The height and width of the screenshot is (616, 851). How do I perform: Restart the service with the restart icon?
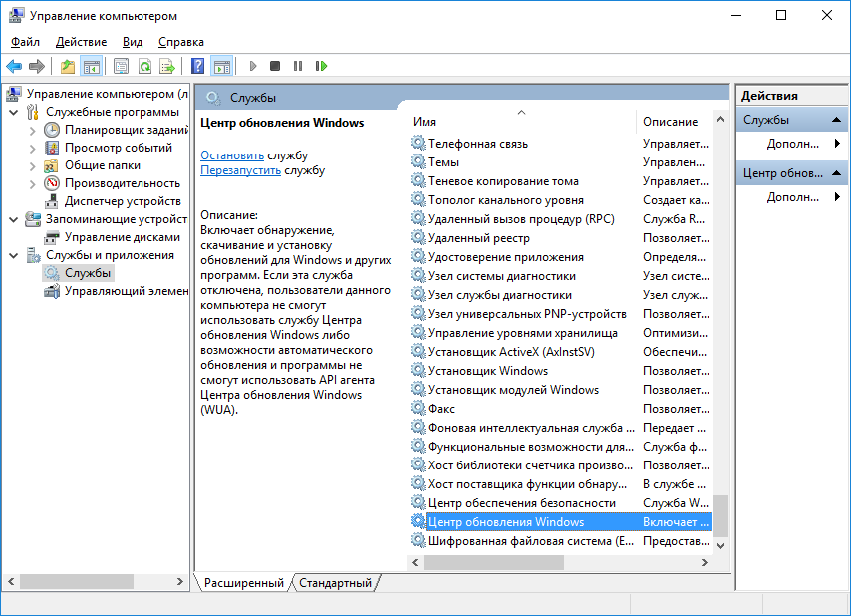tap(321, 66)
